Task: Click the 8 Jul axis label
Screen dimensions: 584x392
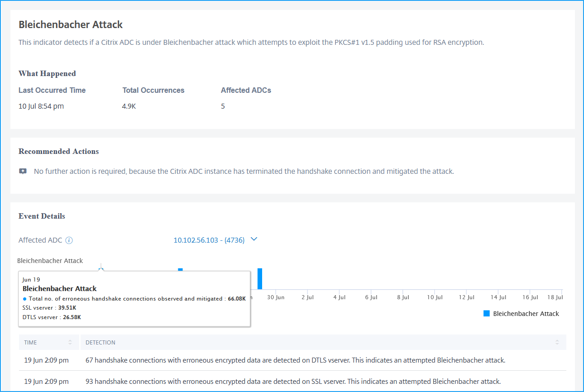Action: point(403,297)
